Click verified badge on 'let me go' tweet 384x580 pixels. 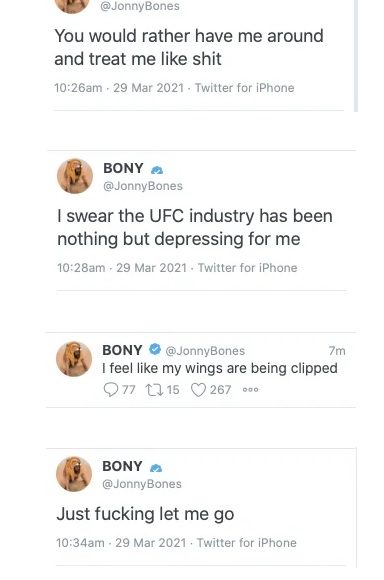156,468
